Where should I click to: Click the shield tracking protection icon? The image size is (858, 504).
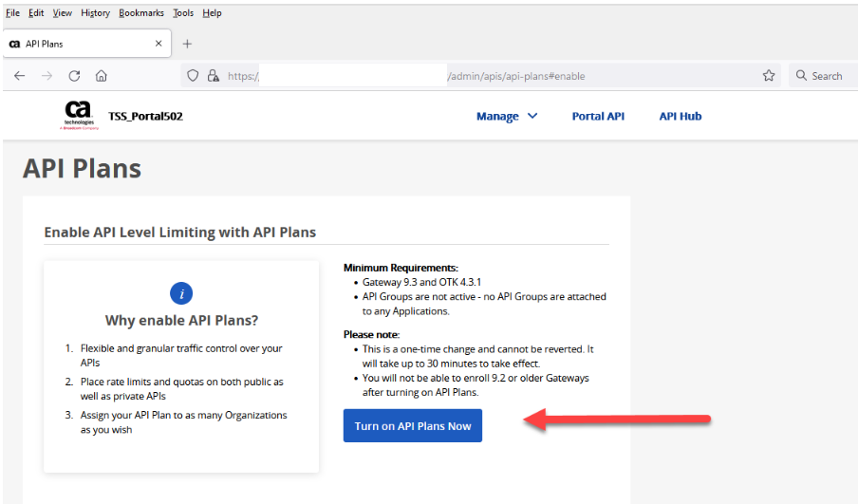pos(193,76)
